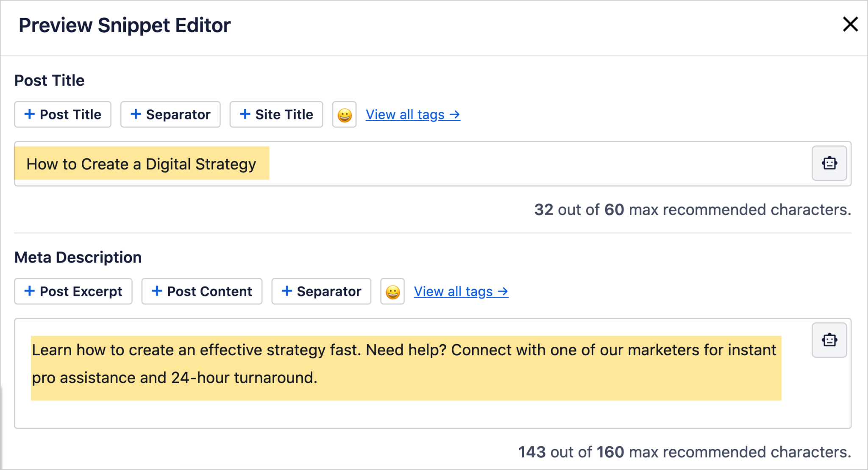Insert Separator tag into Meta Description

click(x=321, y=291)
